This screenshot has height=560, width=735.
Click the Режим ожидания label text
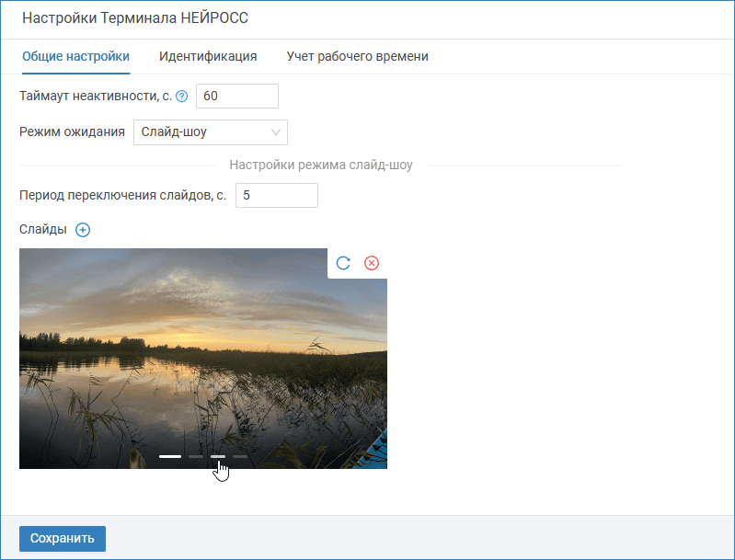(x=72, y=132)
